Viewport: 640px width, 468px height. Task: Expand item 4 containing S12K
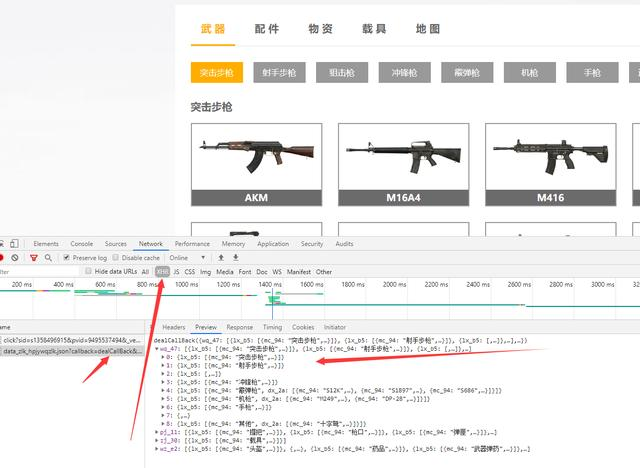coord(164,390)
